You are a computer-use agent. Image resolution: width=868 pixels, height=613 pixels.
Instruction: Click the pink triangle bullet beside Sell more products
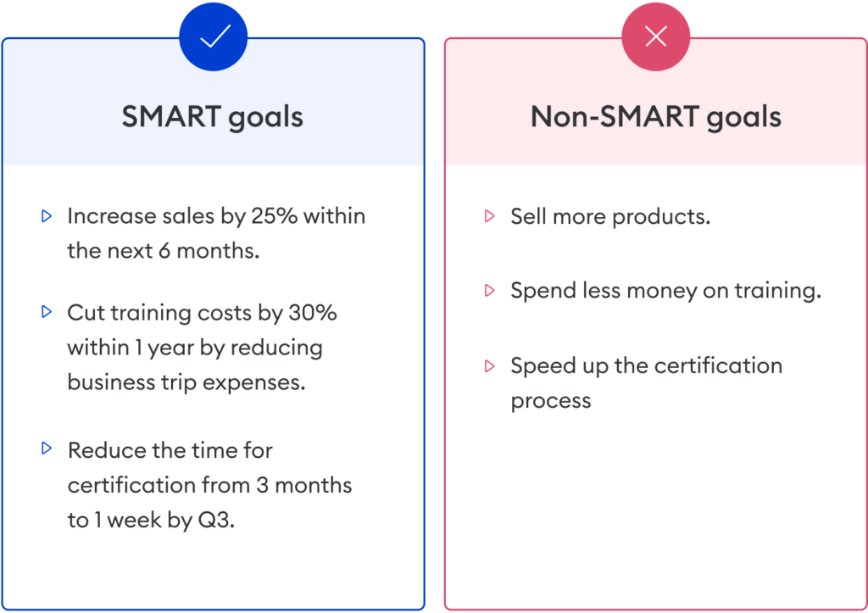[x=489, y=216]
